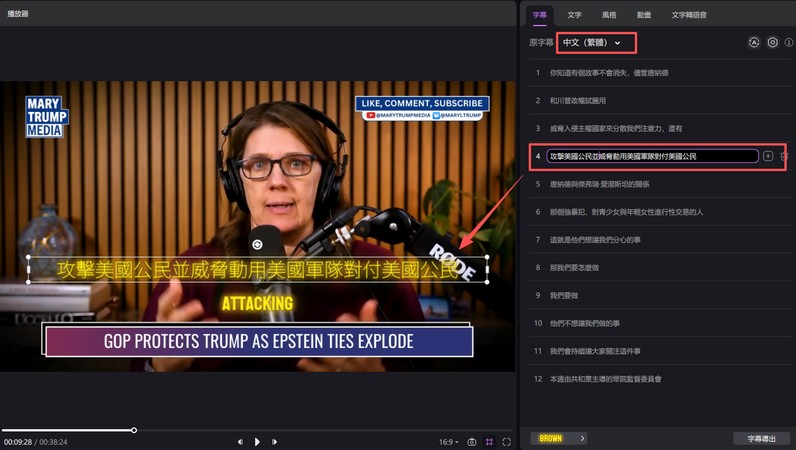The width and height of the screenshot is (796, 450).
Task: Open the BROWN subtitle style selector
Action: pyautogui.click(x=558, y=438)
